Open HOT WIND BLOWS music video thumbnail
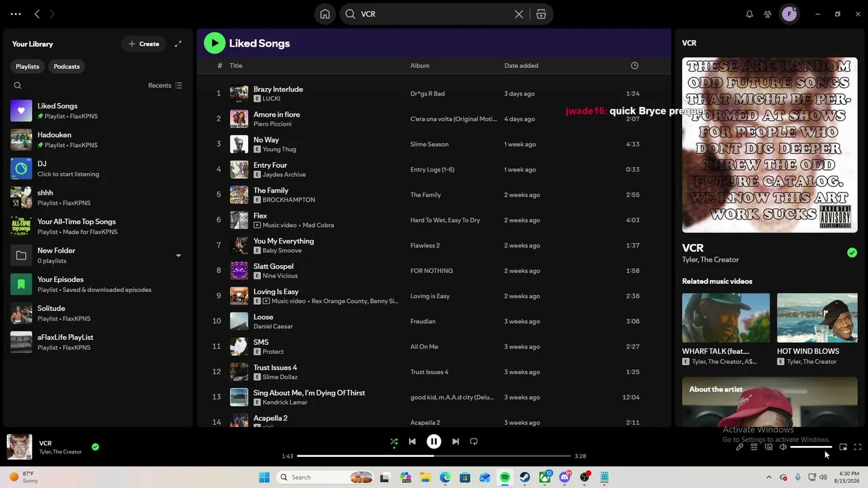Viewport: 868px width, 488px height. tap(817, 318)
